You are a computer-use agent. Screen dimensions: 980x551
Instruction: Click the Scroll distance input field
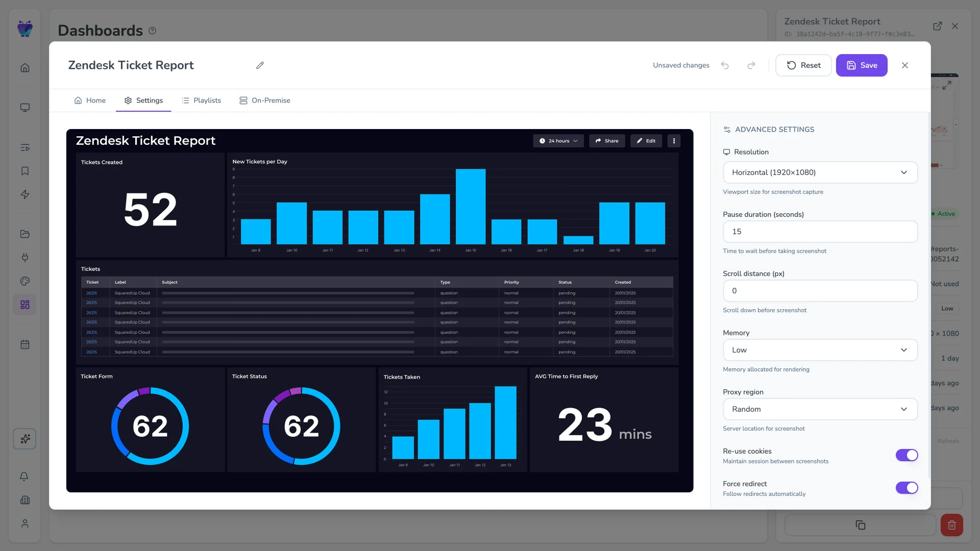820,291
